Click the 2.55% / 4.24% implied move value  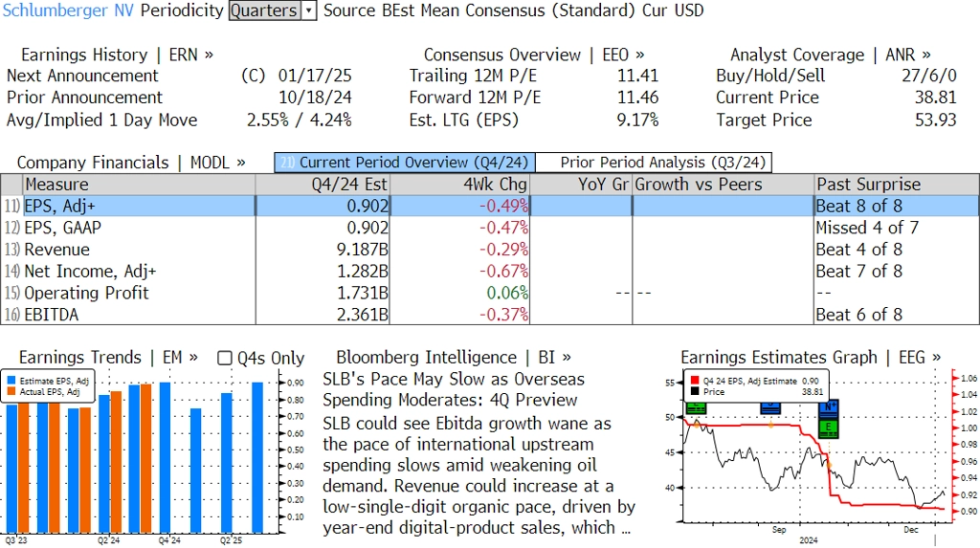[x=300, y=120]
